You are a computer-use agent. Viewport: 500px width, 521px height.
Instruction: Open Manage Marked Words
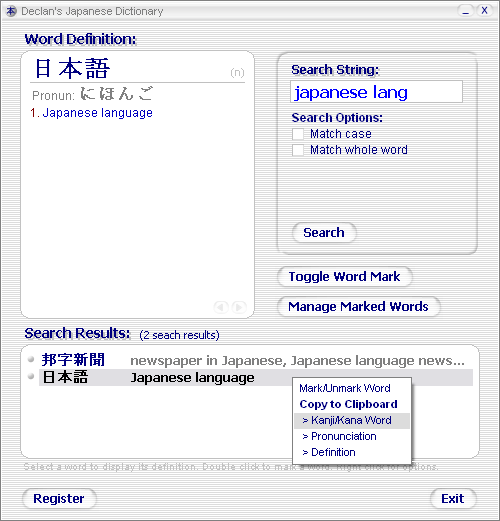[358, 307]
